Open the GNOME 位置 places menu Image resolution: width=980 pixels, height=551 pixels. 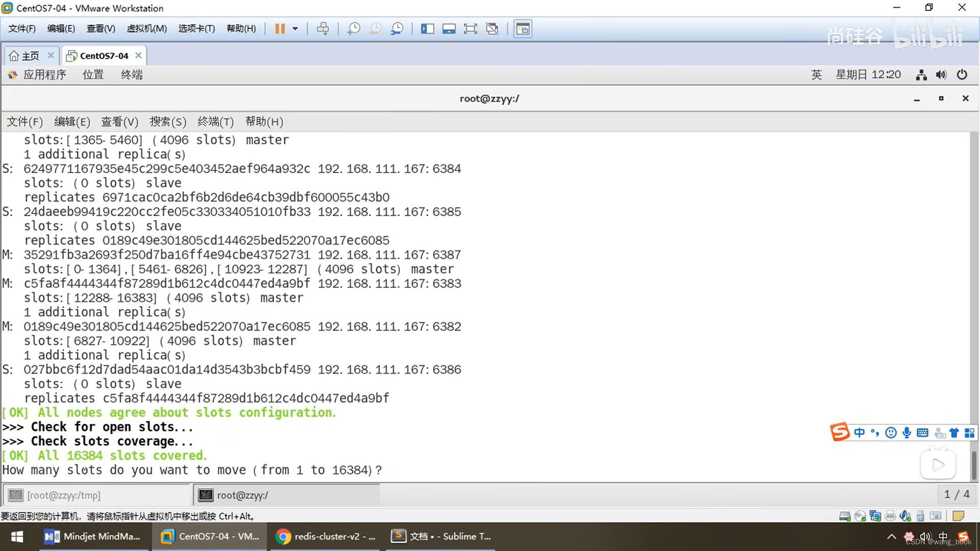coord(93,75)
